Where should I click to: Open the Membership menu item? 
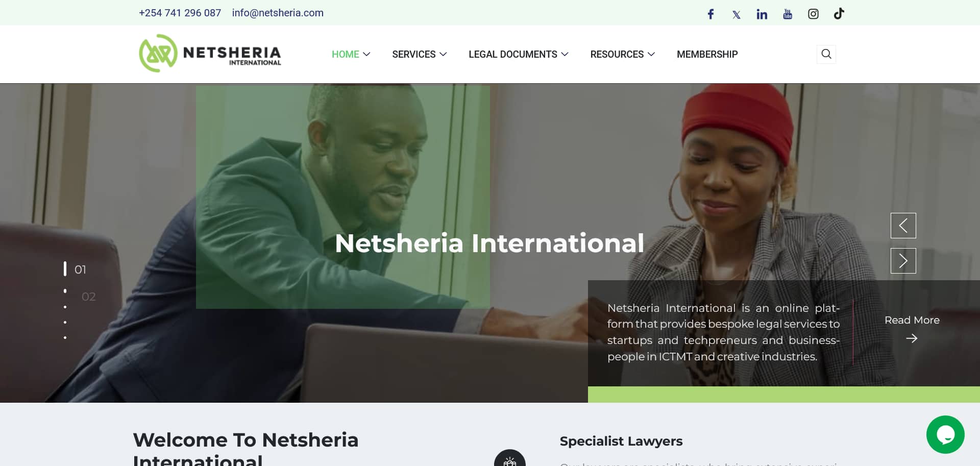click(707, 54)
